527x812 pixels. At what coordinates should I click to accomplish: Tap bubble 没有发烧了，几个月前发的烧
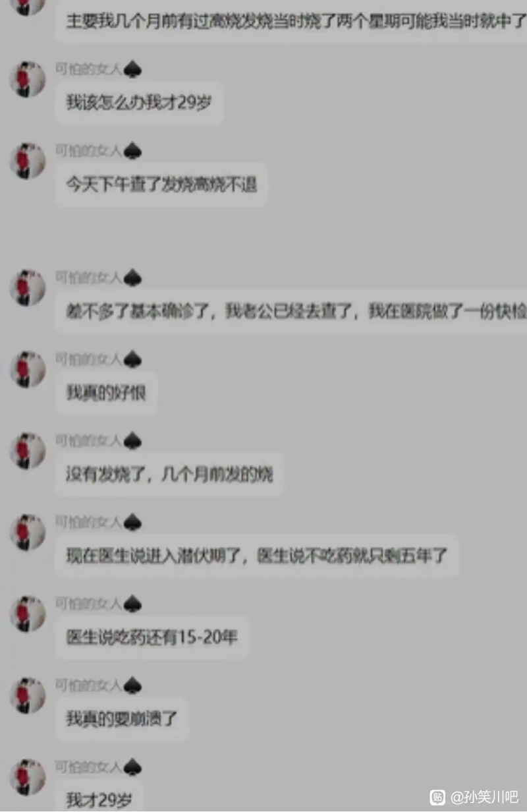[x=169, y=475]
